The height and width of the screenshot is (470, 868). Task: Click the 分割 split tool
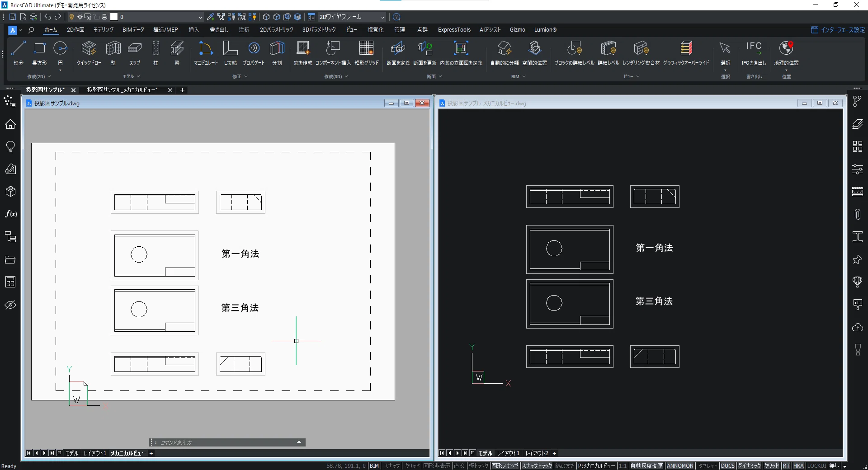coord(277,53)
